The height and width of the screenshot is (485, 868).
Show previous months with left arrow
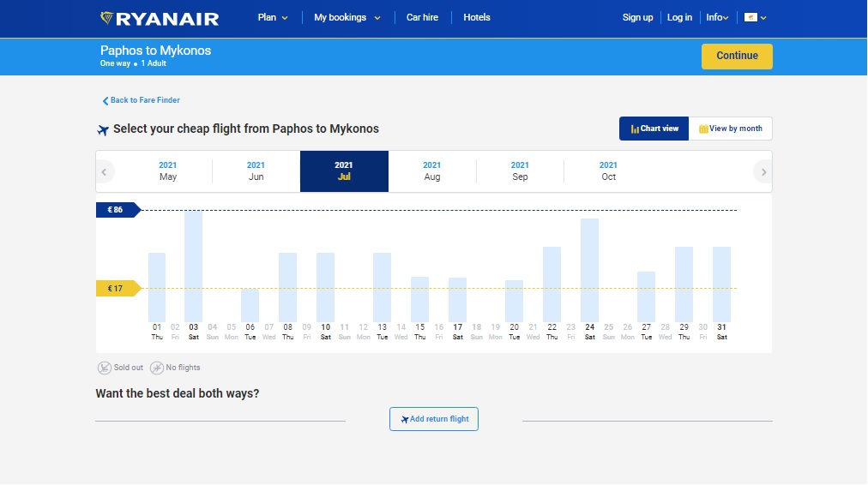tap(104, 172)
